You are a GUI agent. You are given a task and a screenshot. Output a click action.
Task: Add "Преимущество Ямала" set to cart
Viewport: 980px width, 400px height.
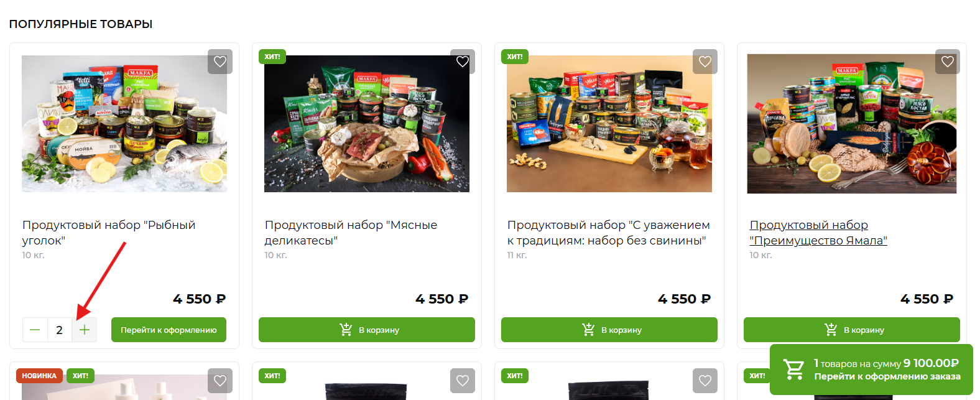tap(852, 330)
